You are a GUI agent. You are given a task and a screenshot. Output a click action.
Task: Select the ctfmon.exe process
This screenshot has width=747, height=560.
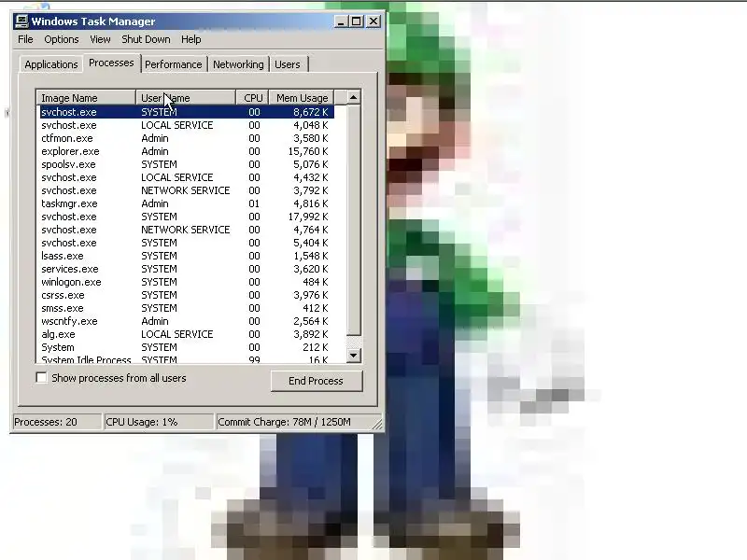click(x=187, y=138)
